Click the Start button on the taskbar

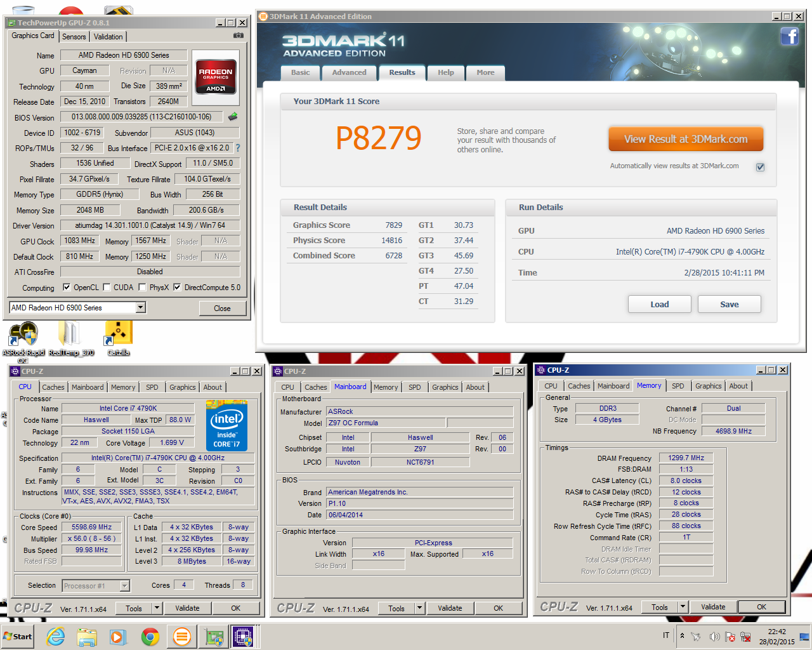18,636
